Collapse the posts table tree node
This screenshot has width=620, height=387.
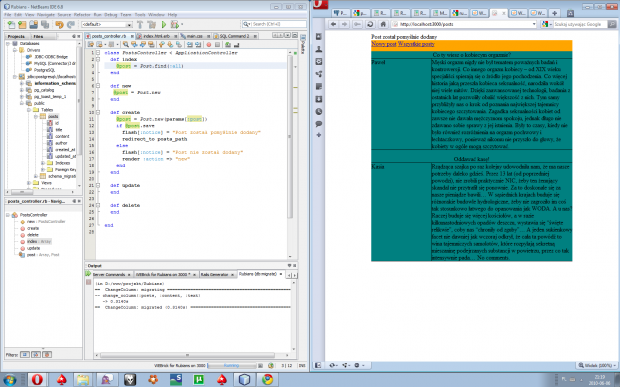(x=36, y=117)
